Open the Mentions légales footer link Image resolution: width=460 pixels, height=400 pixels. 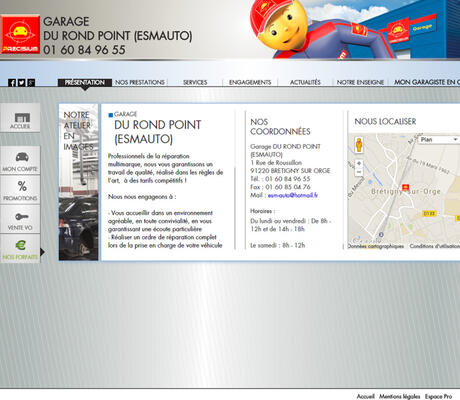point(399,396)
